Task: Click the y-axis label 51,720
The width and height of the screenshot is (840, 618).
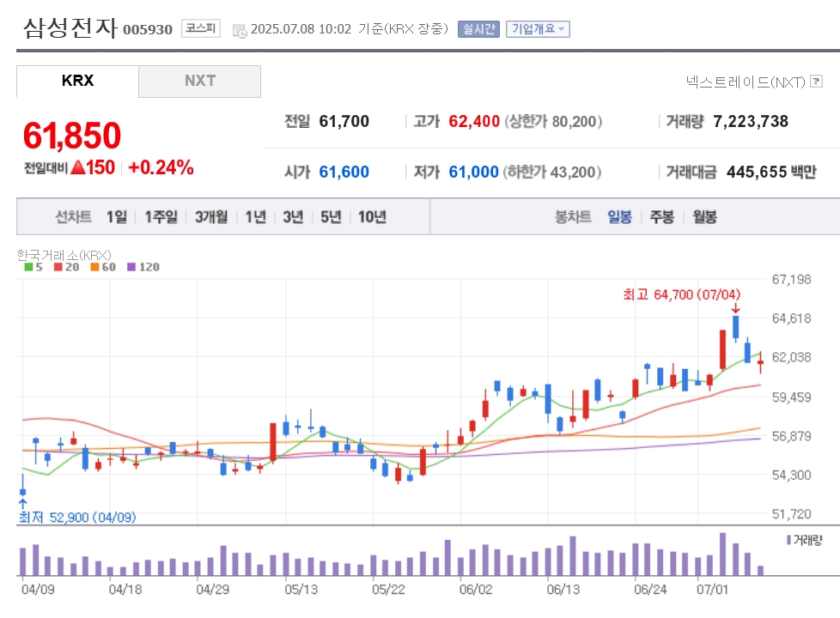Action: coord(791,515)
